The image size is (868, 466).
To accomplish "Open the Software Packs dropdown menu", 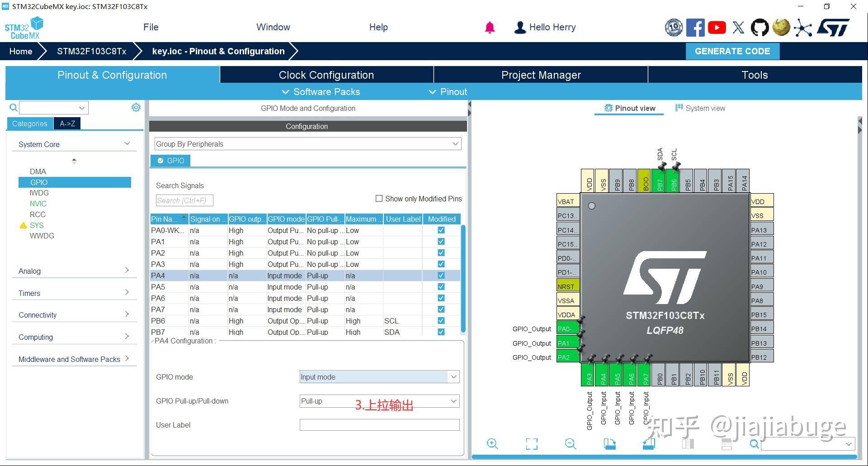I will [321, 92].
